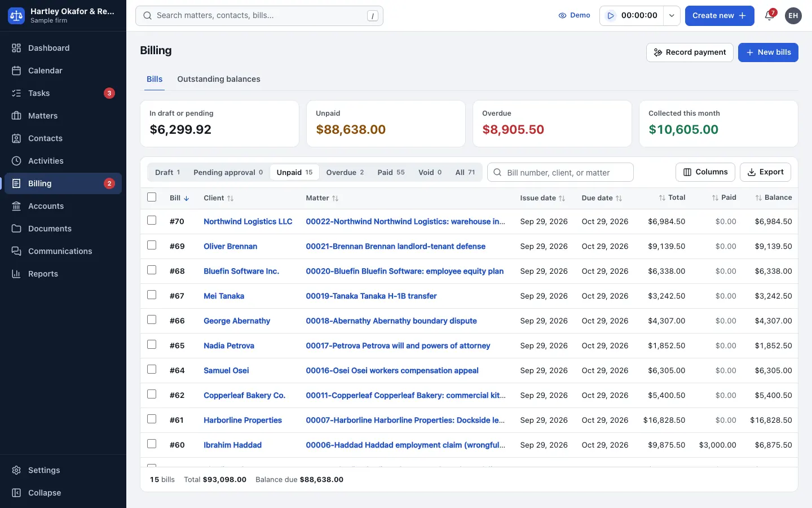Open Accounts in the sidebar
812x508 pixels.
(63, 206)
